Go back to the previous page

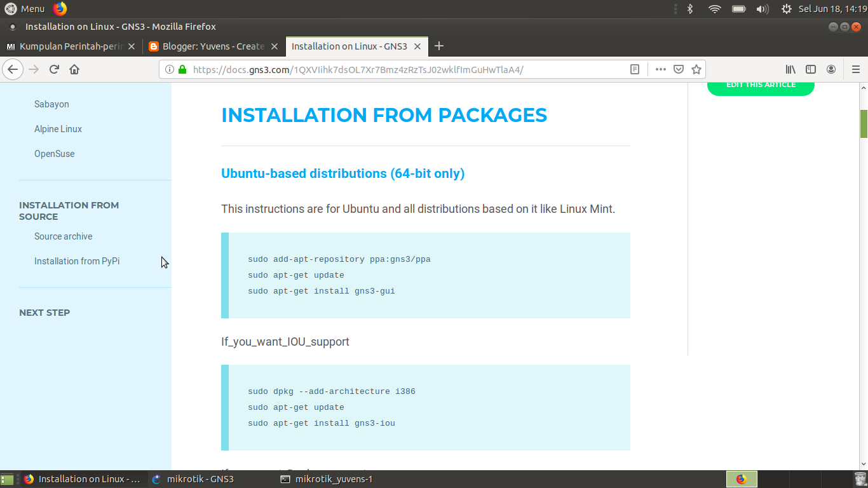click(x=13, y=69)
